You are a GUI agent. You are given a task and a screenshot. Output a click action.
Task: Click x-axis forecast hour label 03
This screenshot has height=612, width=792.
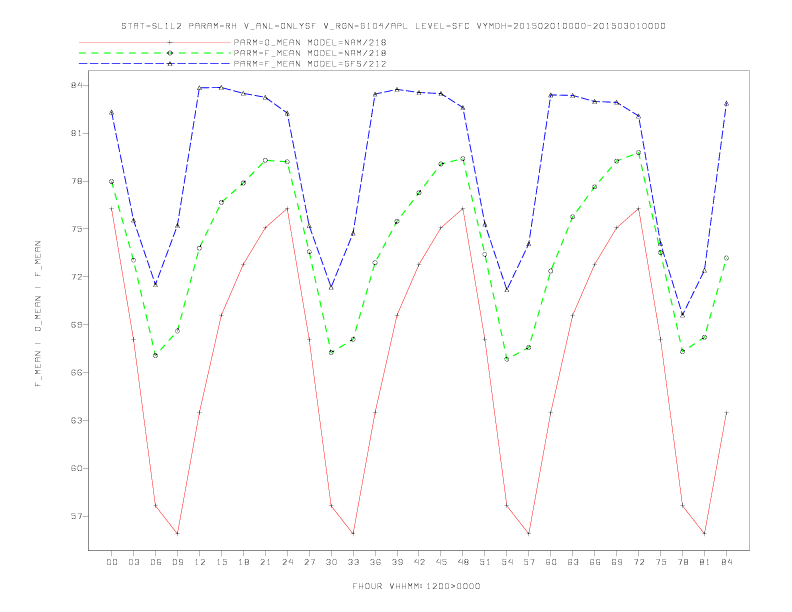[x=134, y=562]
